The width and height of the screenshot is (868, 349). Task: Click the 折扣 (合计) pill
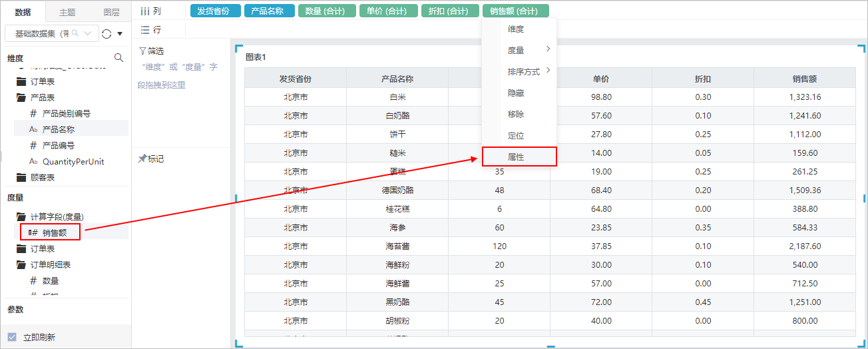pyautogui.click(x=449, y=11)
